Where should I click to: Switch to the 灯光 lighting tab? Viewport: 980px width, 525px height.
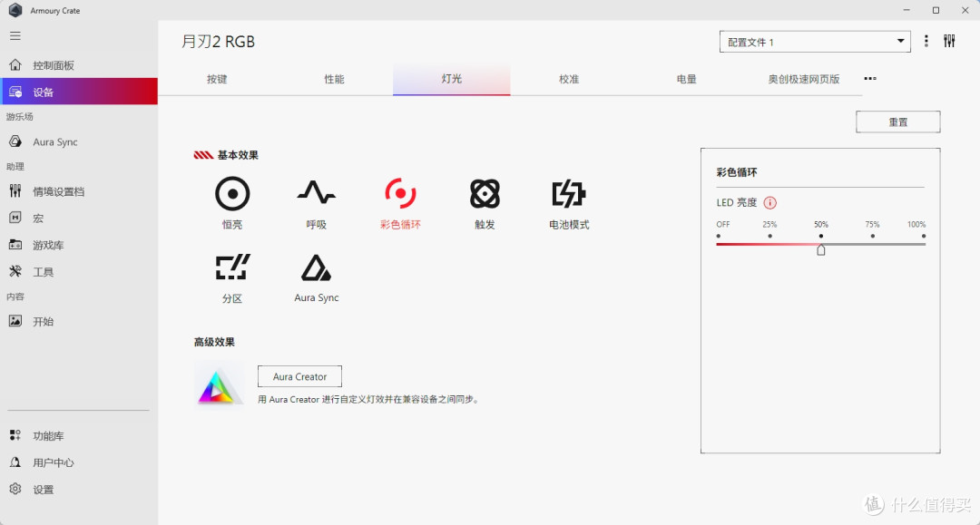[x=451, y=79]
